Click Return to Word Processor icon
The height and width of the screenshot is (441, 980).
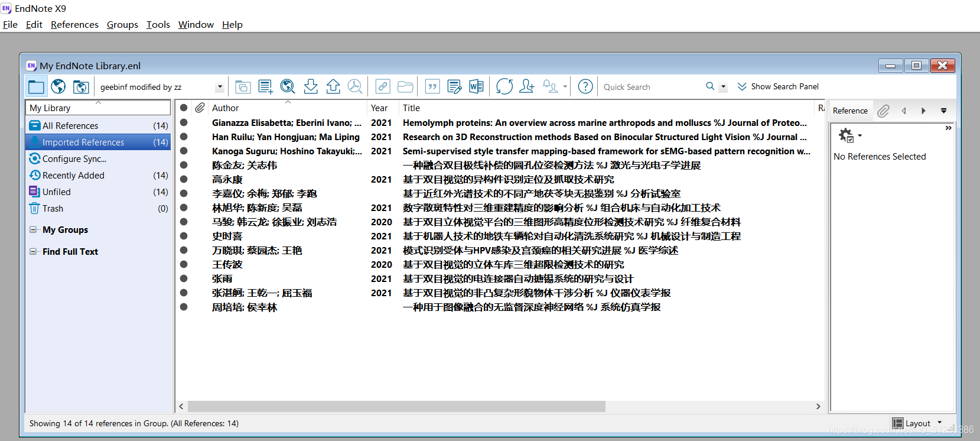point(476,87)
